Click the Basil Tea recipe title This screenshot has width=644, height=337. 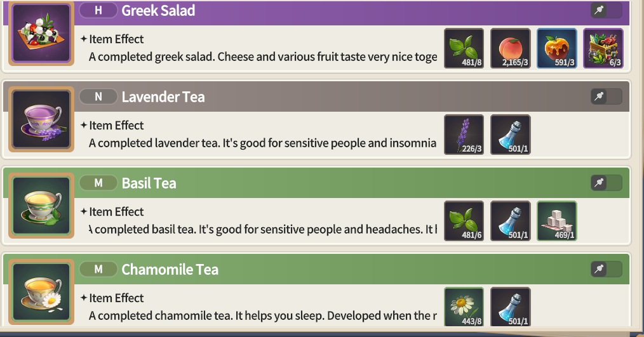[x=149, y=183]
